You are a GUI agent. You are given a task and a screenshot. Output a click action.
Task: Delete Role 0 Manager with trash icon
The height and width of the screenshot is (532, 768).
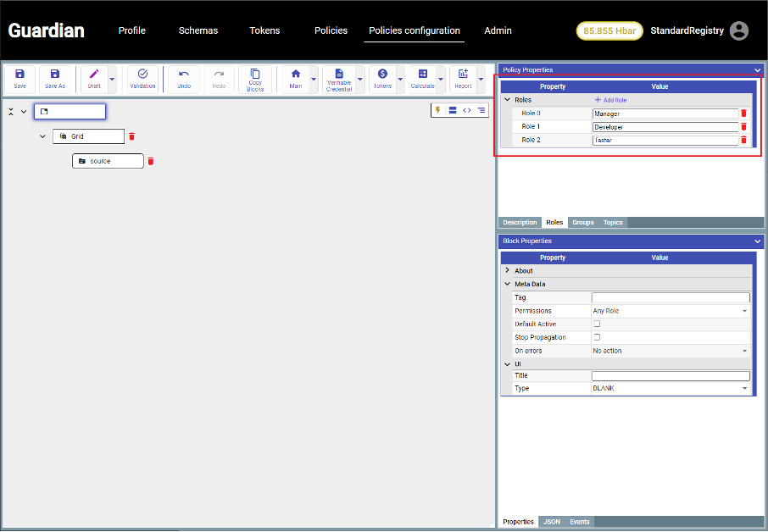[744, 114]
